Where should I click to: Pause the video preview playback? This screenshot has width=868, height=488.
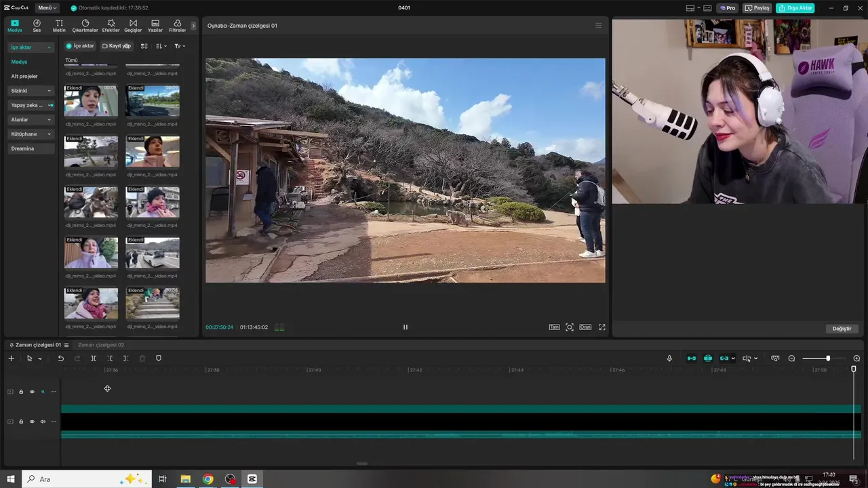point(406,327)
